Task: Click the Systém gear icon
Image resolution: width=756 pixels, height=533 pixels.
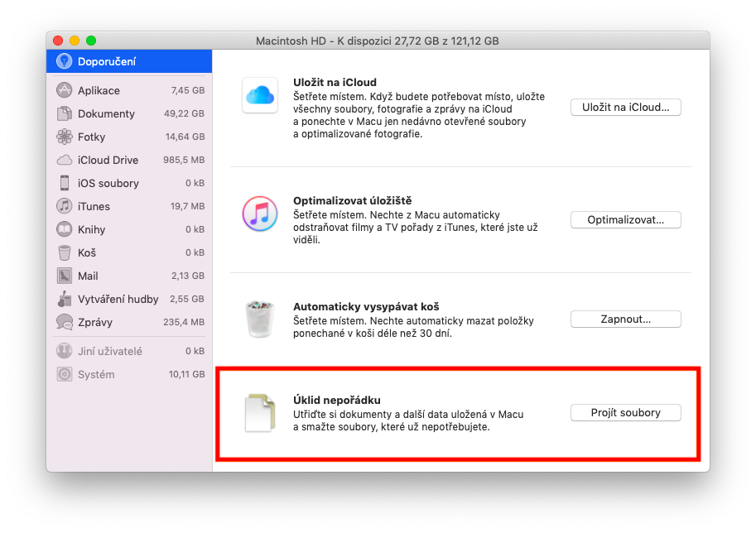Action: pyautogui.click(x=64, y=374)
